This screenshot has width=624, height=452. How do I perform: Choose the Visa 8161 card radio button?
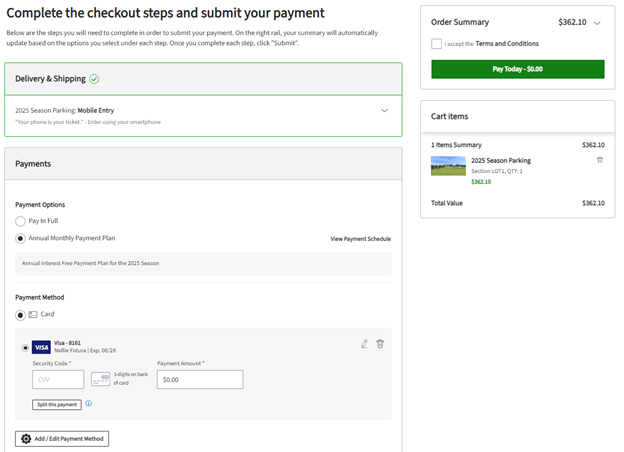click(25, 348)
